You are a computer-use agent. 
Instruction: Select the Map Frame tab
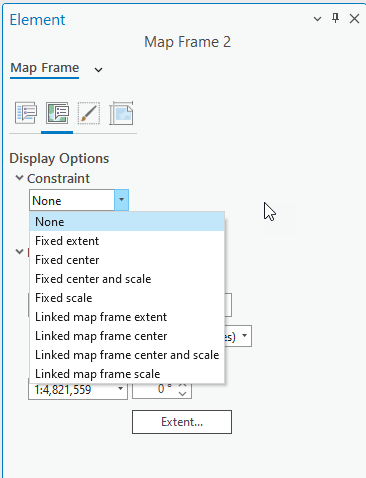(45, 68)
